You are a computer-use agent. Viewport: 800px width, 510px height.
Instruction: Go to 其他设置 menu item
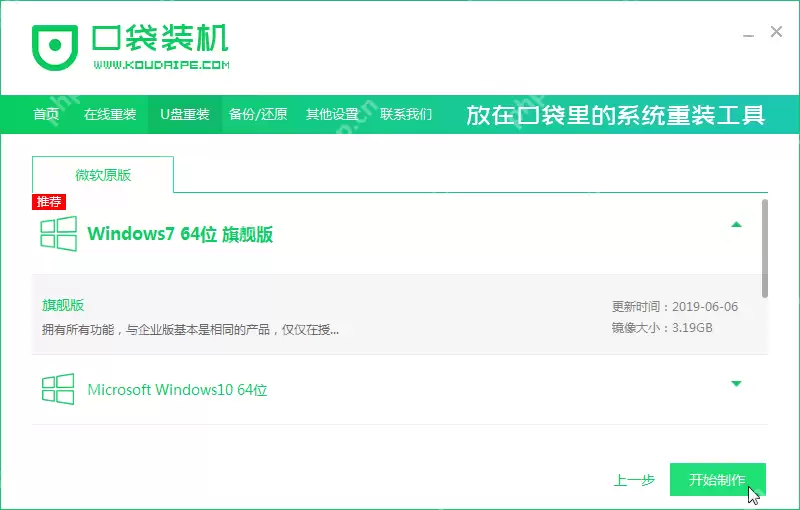(x=332, y=114)
